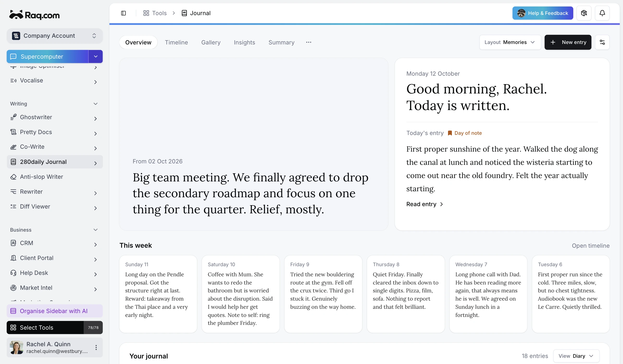This screenshot has height=364, width=623.
Task: Open Rewriter tool in sidebar
Action: point(55,191)
